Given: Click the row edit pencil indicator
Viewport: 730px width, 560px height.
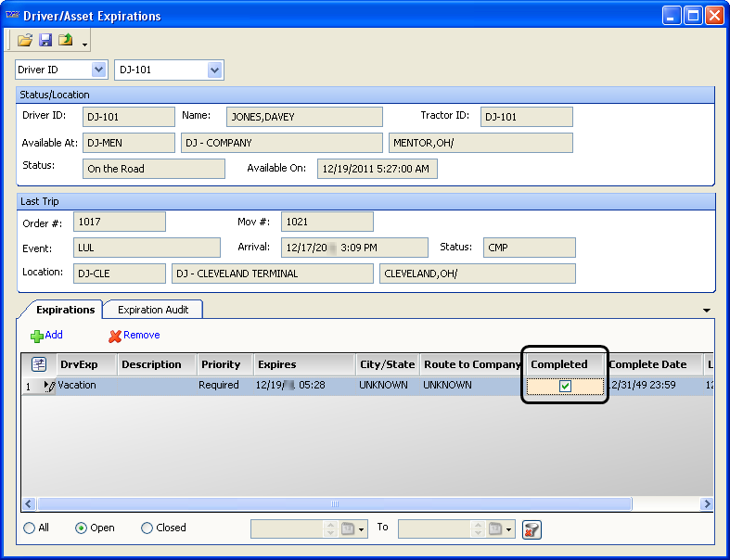Looking at the screenshot, I should 49,387.
